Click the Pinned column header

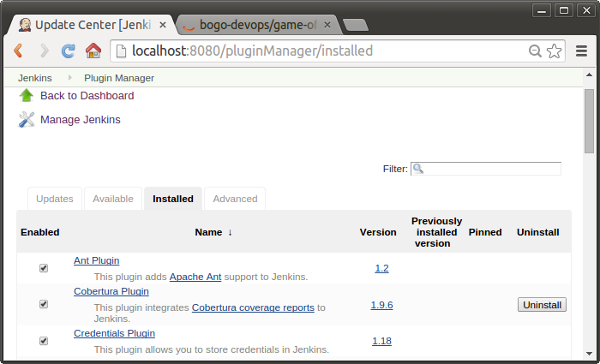[x=485, y=232]
